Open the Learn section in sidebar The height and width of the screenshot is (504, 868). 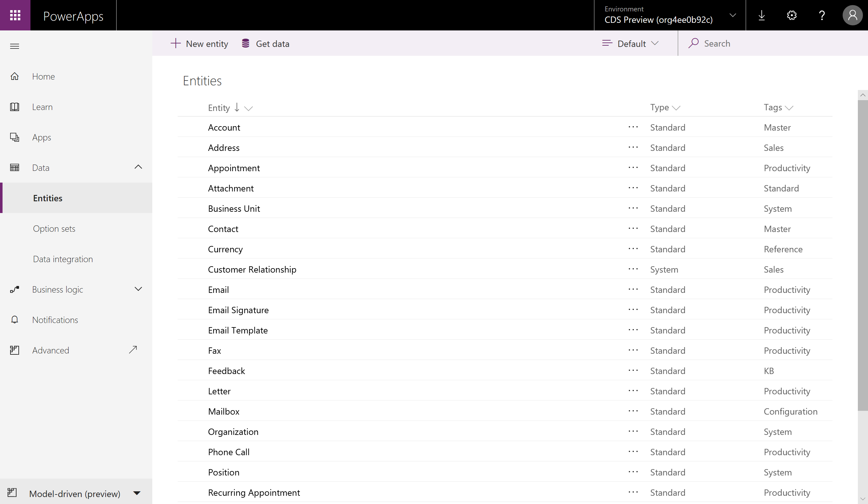click(x=42, y=107)
